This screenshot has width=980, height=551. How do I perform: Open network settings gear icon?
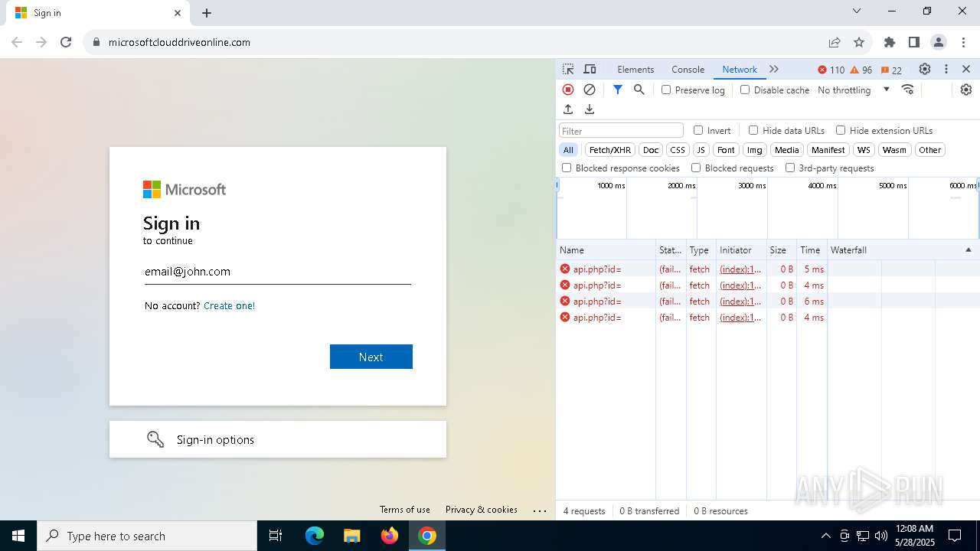pyautogui.click(x=966, y=90)
